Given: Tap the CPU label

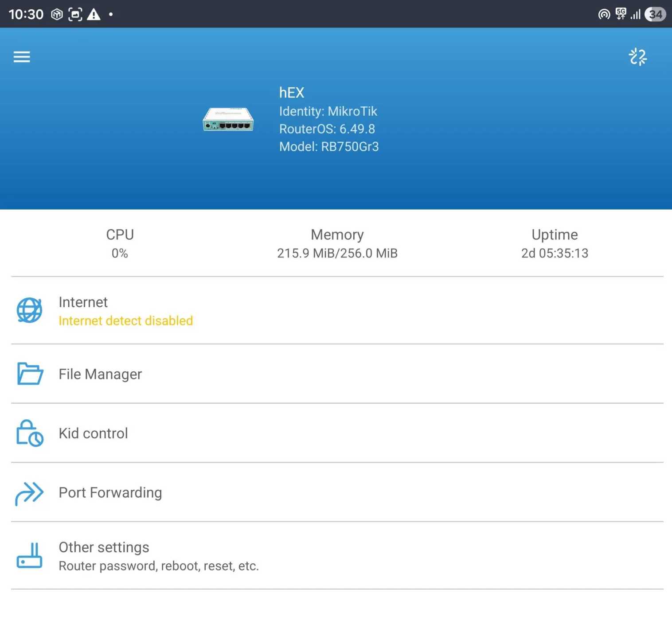Looking at the screenshot, I should click(x=120, y=234).
